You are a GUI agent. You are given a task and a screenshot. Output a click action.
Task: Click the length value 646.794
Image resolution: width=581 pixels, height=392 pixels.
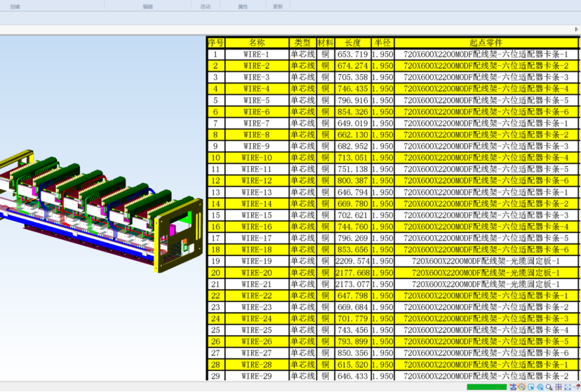tap(353, 192)
